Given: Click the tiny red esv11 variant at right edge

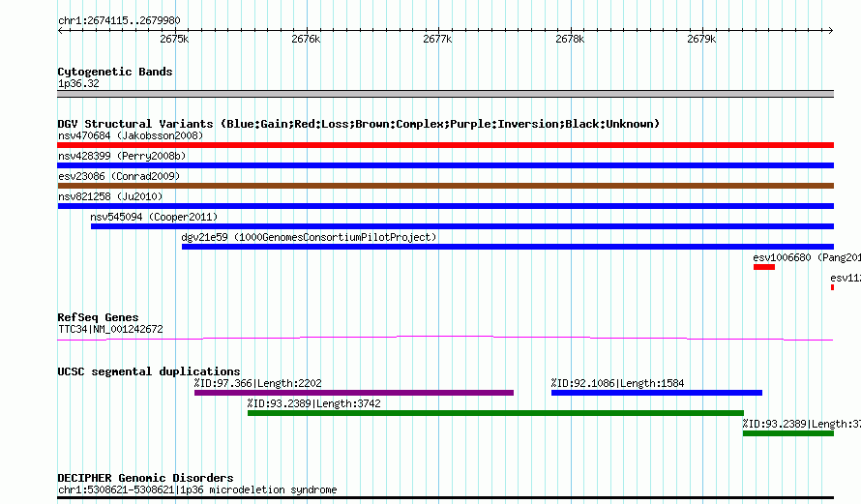Looking at the screenshot, I should [832, 287].
